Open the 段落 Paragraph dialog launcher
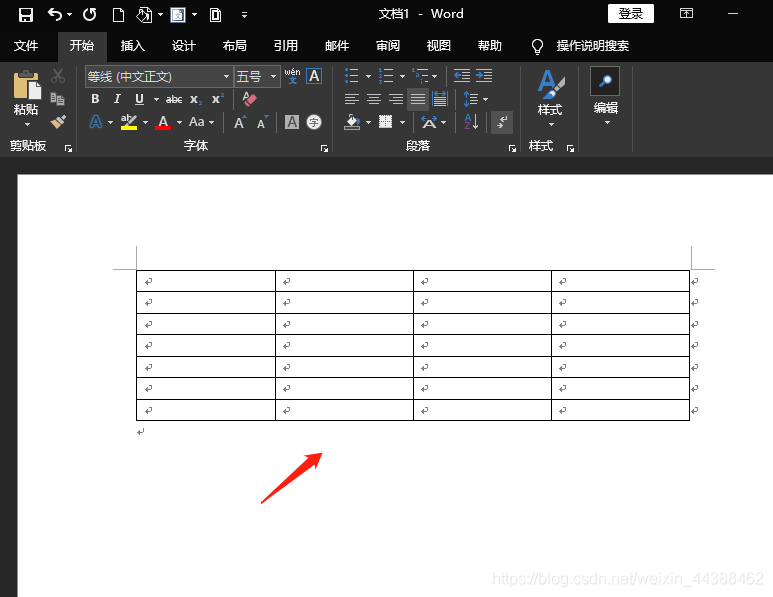This screenshot has width=773, height=597. coord(512,148)
